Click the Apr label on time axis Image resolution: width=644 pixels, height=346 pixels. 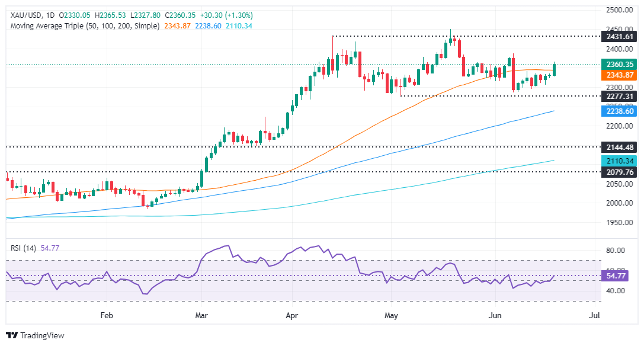point(292,316)
